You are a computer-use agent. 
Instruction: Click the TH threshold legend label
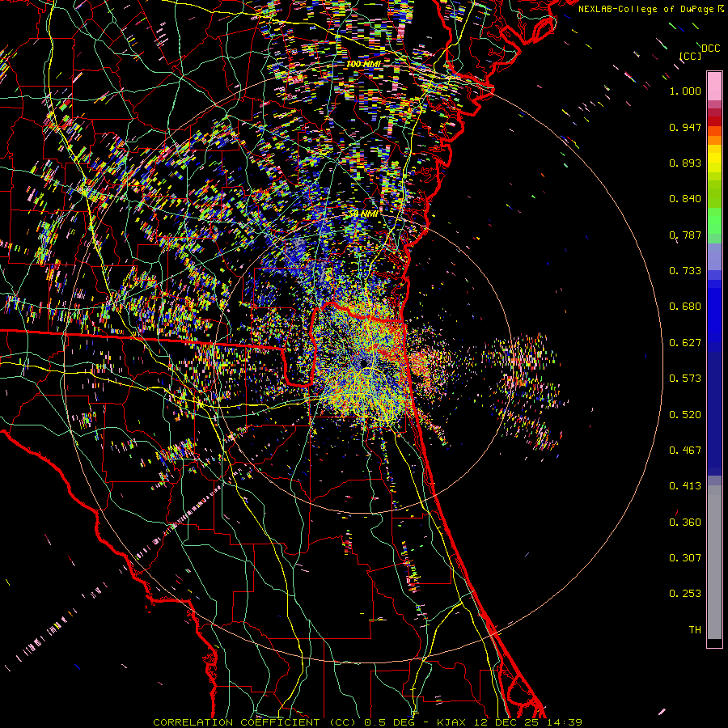(x=695, y=630)
